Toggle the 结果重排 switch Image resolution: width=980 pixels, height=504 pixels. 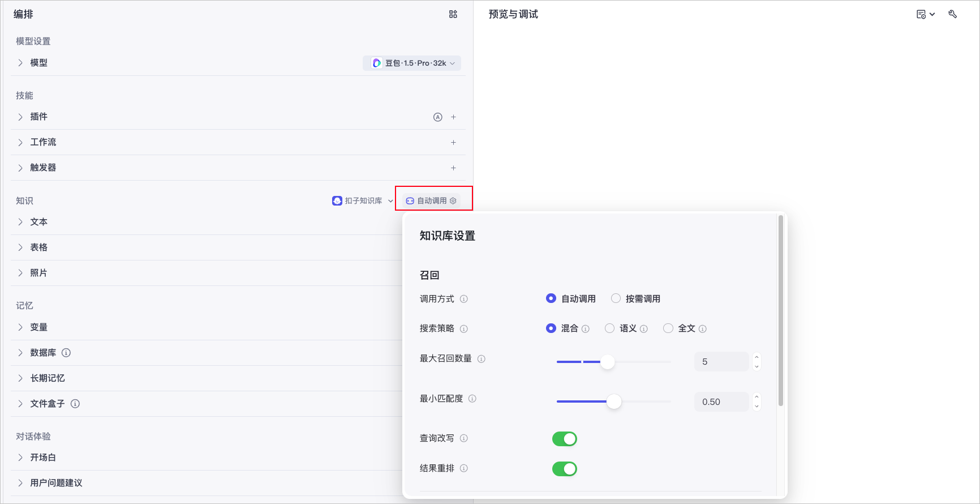point(565,469)
